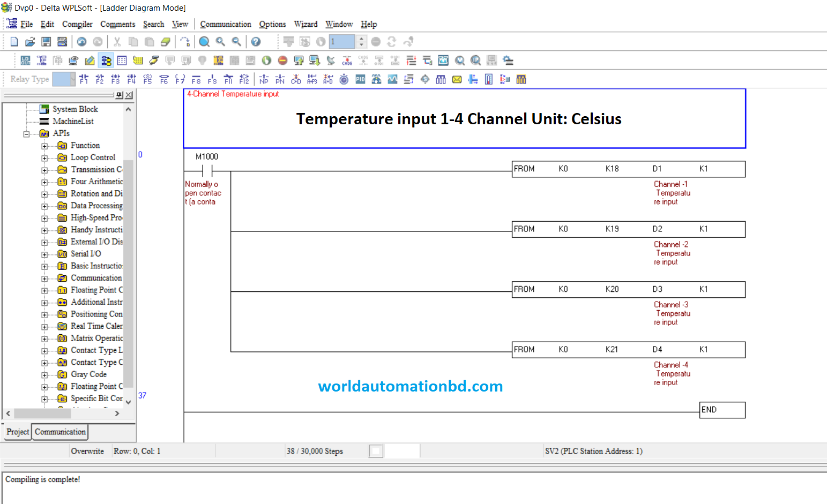The height and width of the screenshot is (504, 827).
Task: Open the Wizard menu
Action: coord(306,24)
